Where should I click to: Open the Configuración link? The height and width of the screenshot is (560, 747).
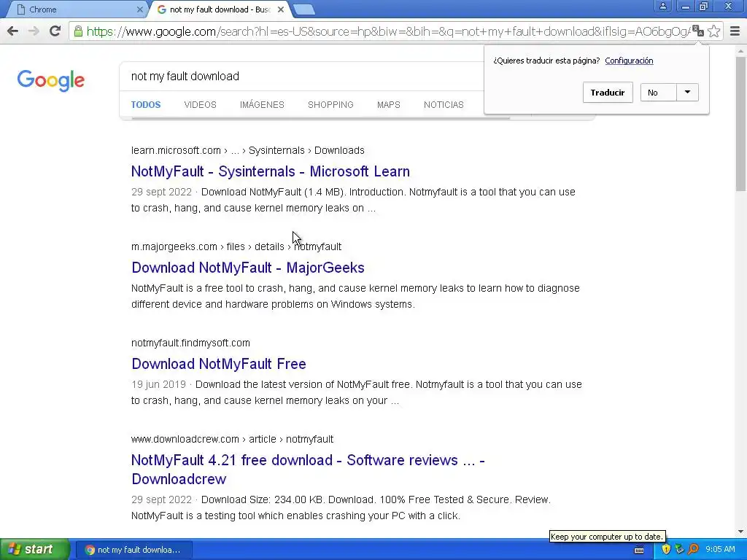click(629, 61)
